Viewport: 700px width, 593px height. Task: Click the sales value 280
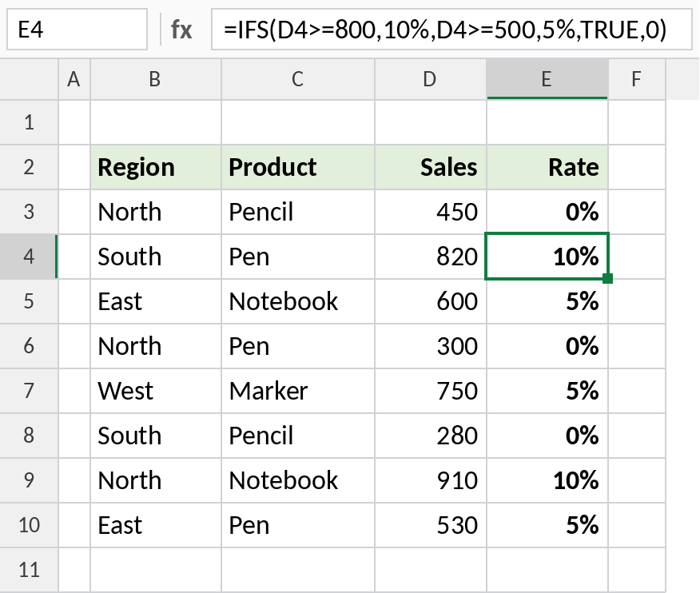coord(431,436)
